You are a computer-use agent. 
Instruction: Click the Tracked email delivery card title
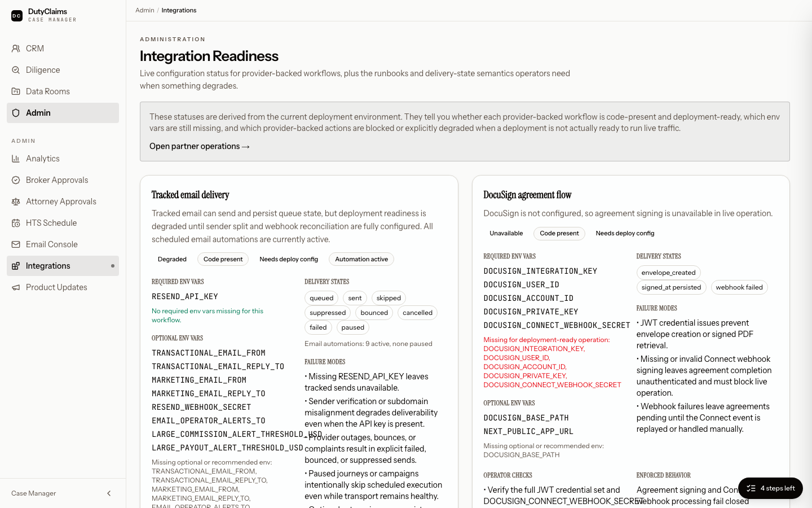coord(191,195)
